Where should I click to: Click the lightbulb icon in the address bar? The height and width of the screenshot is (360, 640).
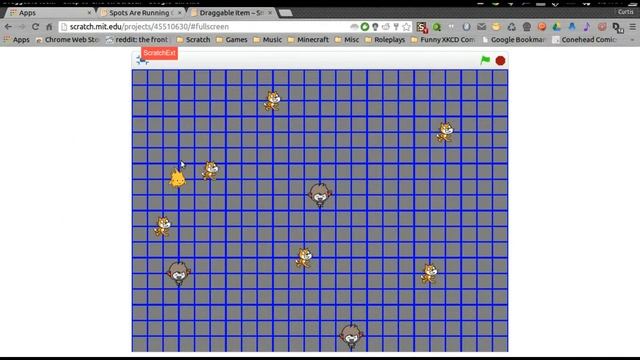click(x=375, y=27)
